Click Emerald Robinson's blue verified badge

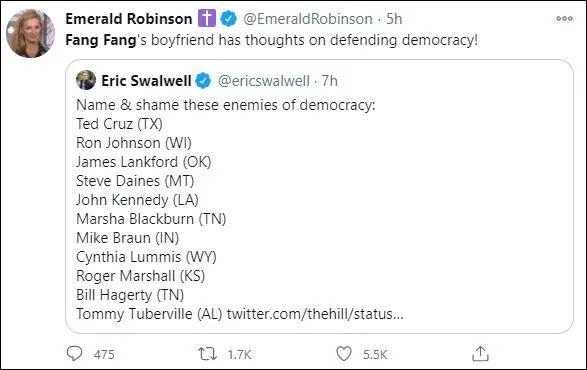229,18
